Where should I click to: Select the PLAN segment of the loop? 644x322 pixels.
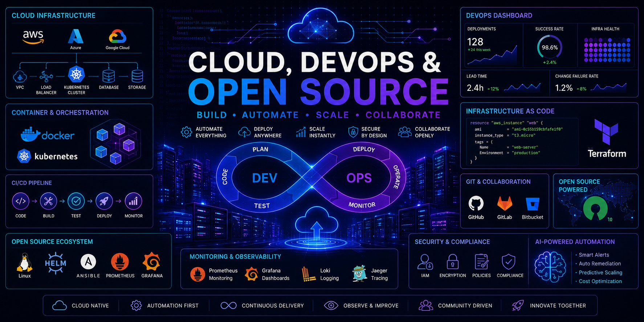(260, 149)
